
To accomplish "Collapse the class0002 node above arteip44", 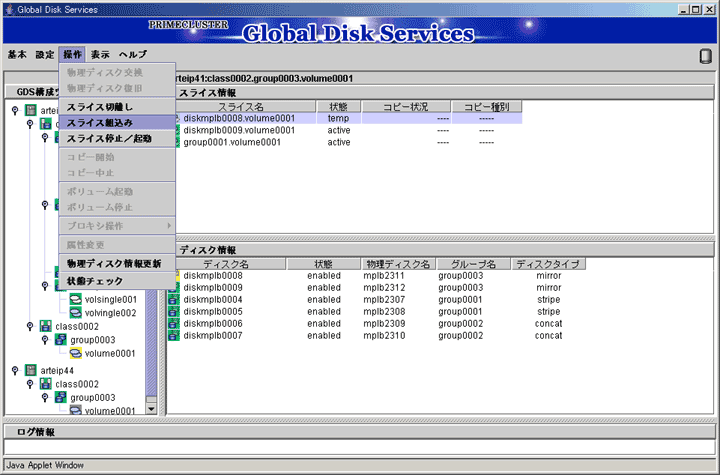I will point(30,326).
